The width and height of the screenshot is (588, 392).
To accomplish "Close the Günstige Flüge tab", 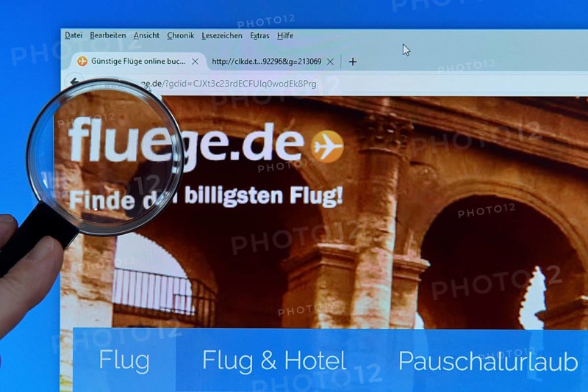I will tap(196, 62).
